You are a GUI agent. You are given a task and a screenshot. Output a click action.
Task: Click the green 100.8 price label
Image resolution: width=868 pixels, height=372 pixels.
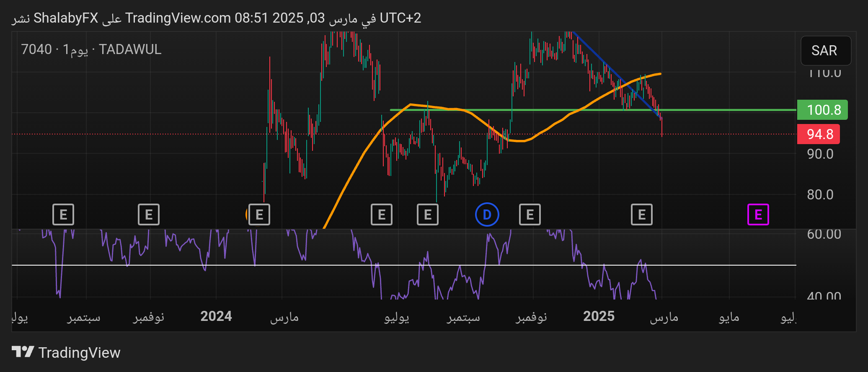(822, 110)
